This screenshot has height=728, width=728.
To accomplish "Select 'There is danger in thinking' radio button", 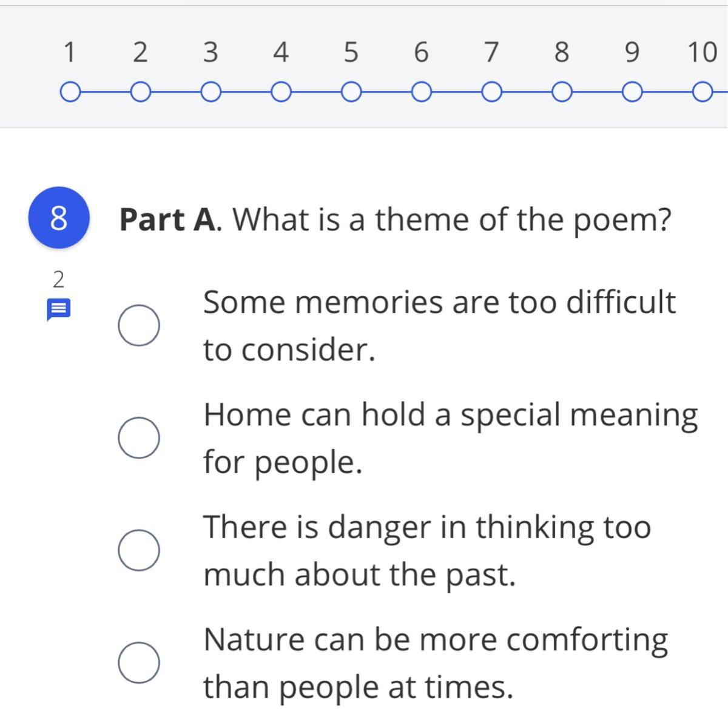I will pyautogui.click(x=139, y=550).
